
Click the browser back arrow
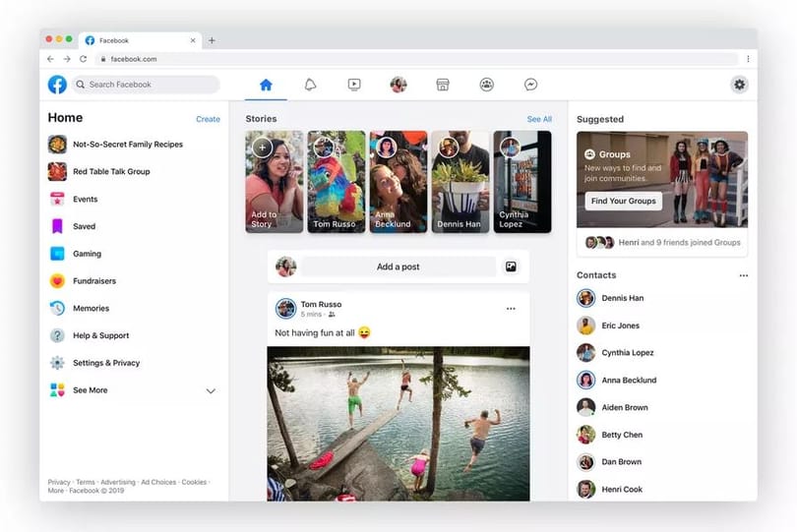point(50,59)
